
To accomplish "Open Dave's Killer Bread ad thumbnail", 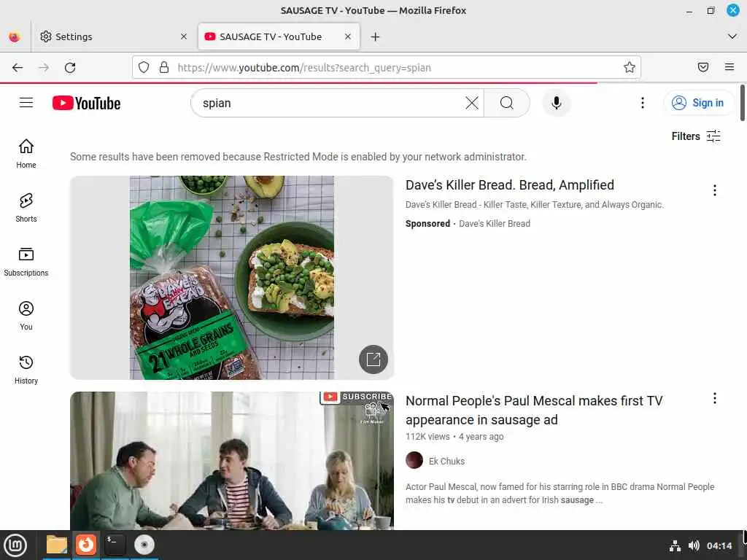I will pyautogui.click(x=232, y=278).
